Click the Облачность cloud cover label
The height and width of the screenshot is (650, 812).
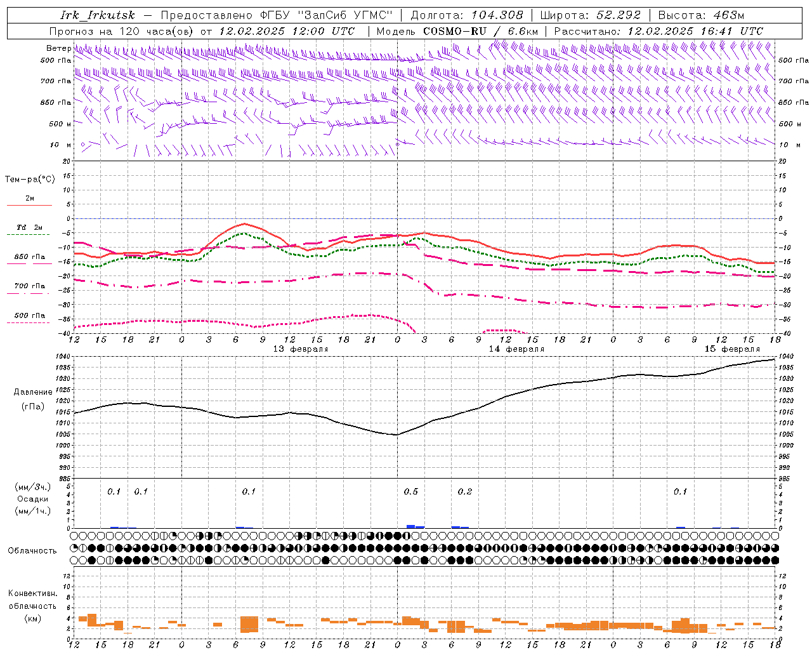[x=32, y=551]
